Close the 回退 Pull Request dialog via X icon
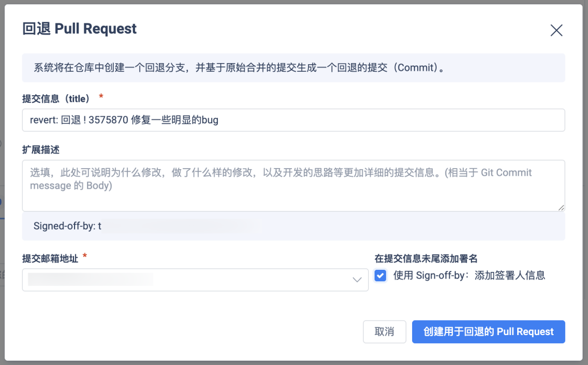This screenshot has width=588, height=365. [556, 30]
